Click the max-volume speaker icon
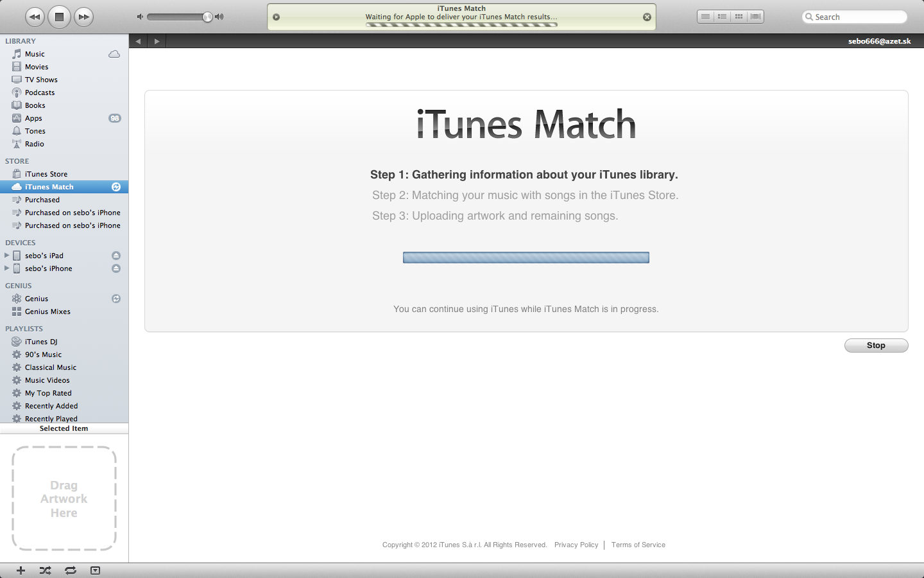924x578 pixels. [219, 17]
